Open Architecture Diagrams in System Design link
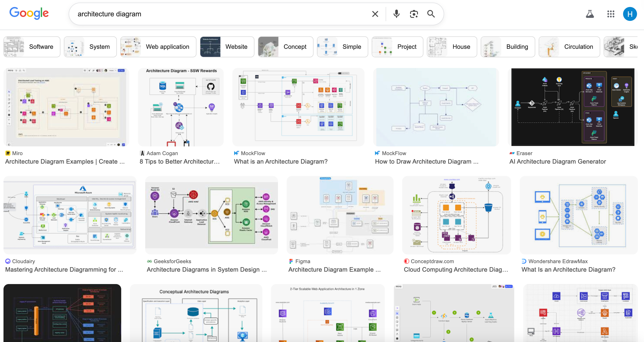 [207, 270]
